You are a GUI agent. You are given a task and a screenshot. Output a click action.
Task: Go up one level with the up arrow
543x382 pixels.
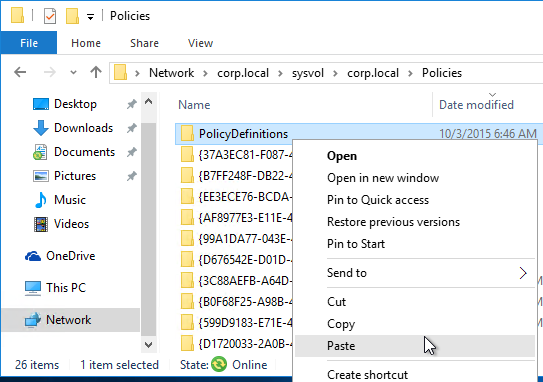click(96, 72)
